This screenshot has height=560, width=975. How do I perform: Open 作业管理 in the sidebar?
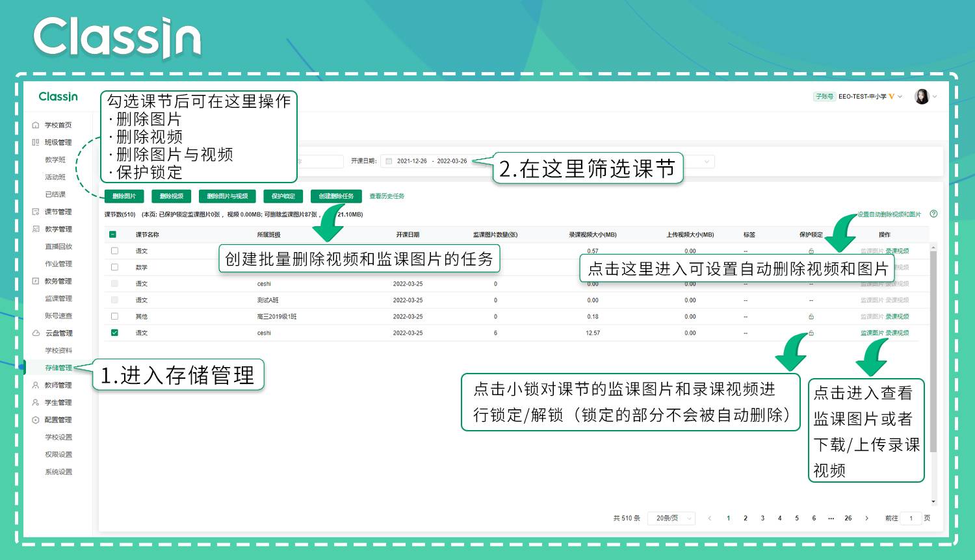(x=58, y=264)
